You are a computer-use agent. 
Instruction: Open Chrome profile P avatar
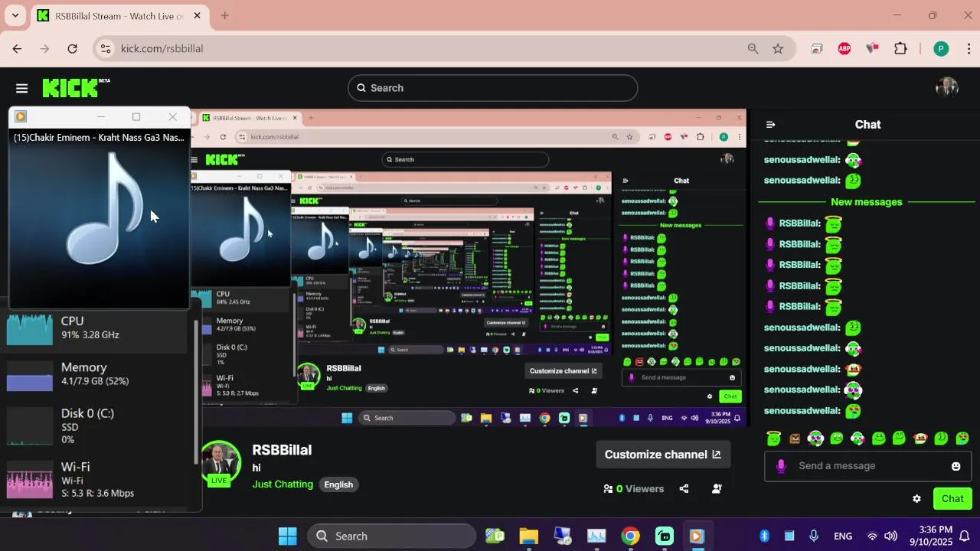[941, 48]
